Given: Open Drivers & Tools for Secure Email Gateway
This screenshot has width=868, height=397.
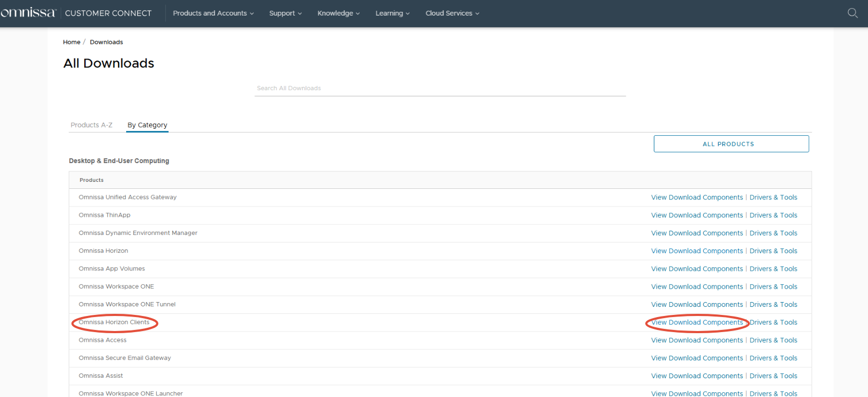Looking at the screenshot, I should (773, 358).
